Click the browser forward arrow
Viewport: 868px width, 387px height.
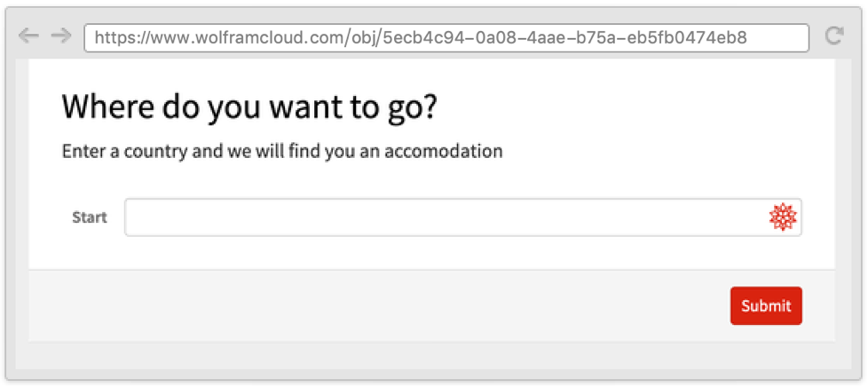(60, 36)
